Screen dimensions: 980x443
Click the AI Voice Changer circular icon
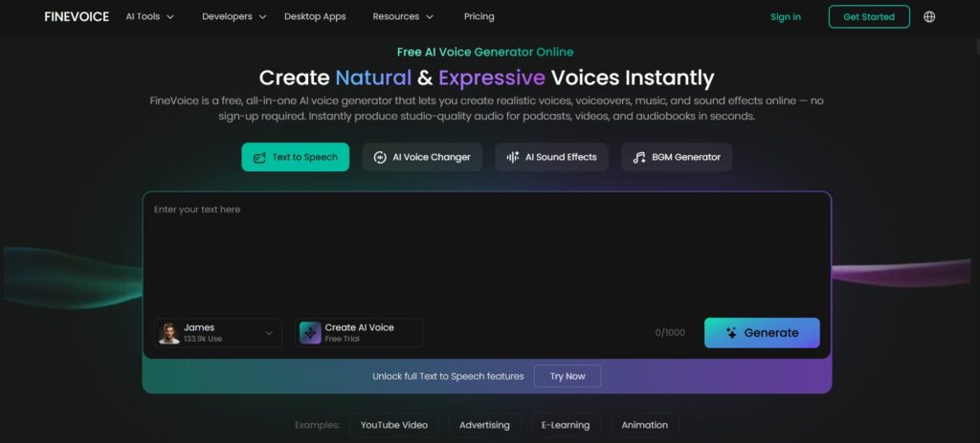[x=380, y=158]
